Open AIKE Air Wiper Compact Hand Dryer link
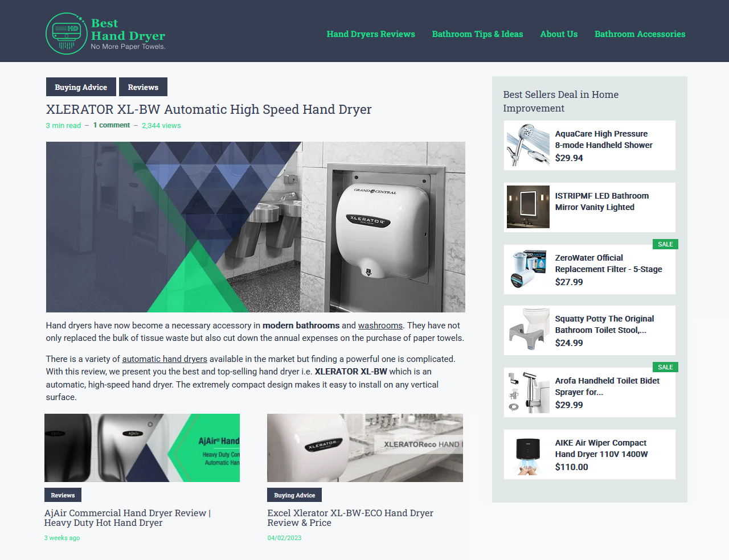This screenshot has height=560, width=729. tap(601, 448)
